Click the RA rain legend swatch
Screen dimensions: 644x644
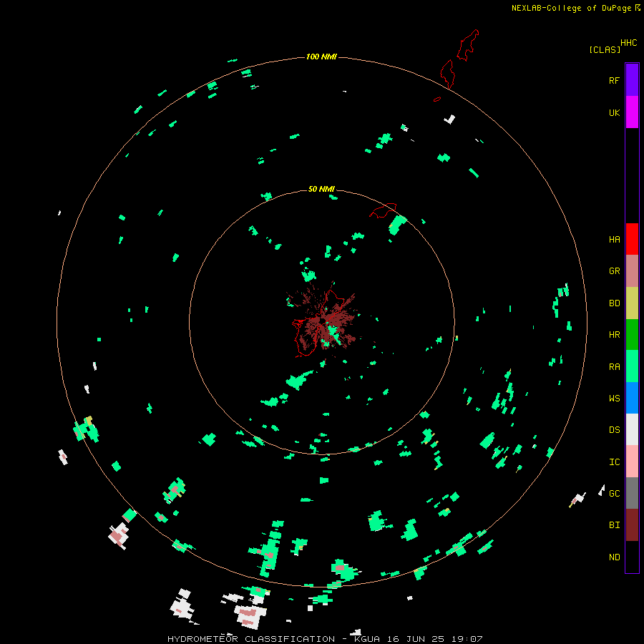[x=632, y=366]
